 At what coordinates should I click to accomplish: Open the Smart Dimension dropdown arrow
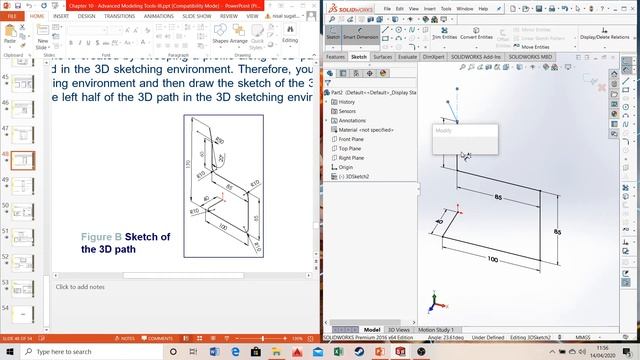pos(360,47)
